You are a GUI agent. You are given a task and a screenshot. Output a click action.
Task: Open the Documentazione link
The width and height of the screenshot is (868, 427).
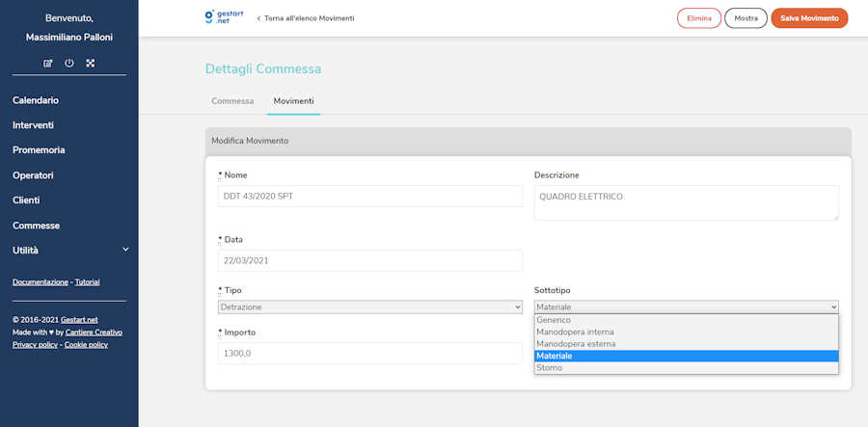(41, 282)
